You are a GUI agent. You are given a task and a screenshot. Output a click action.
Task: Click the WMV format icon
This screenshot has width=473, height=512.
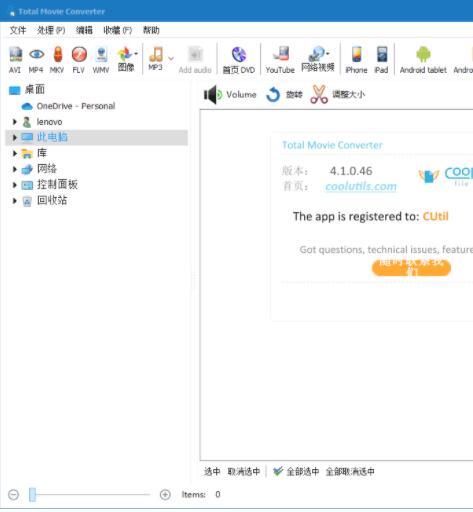pos(101,60)
